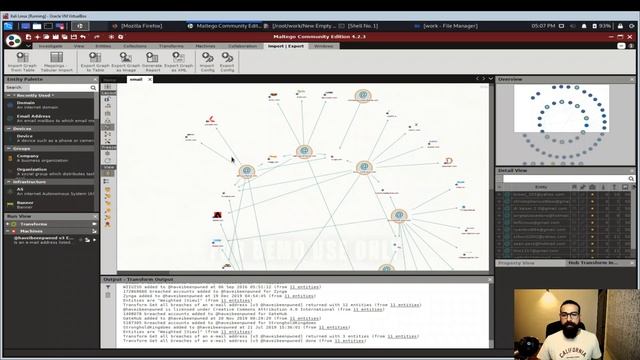Click the last '11 entities' link in the output
The image size is (640, 360).
coord(349,341)
